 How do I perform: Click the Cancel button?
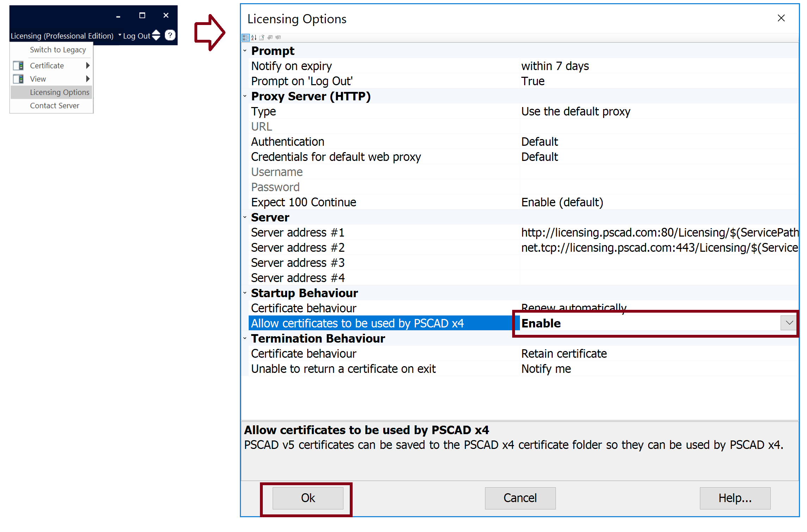[520, 498]
